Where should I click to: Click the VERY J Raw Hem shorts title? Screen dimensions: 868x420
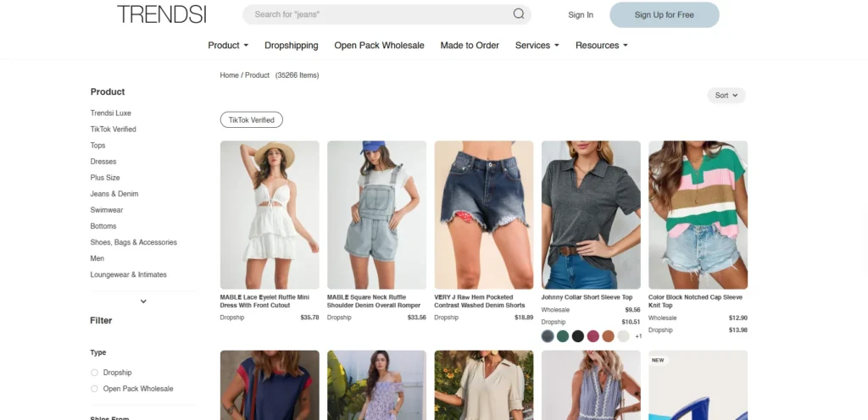point(480,301)
